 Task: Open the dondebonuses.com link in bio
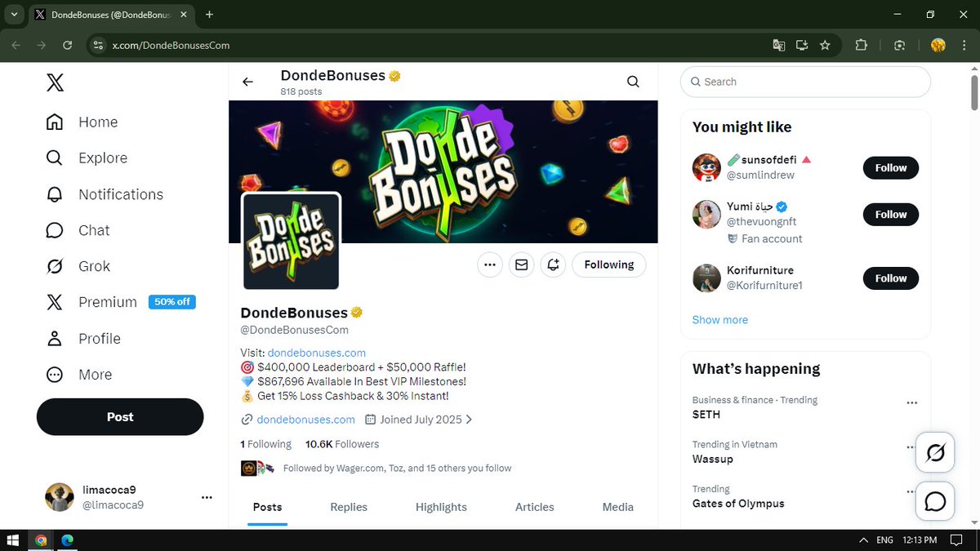(317, 353)
